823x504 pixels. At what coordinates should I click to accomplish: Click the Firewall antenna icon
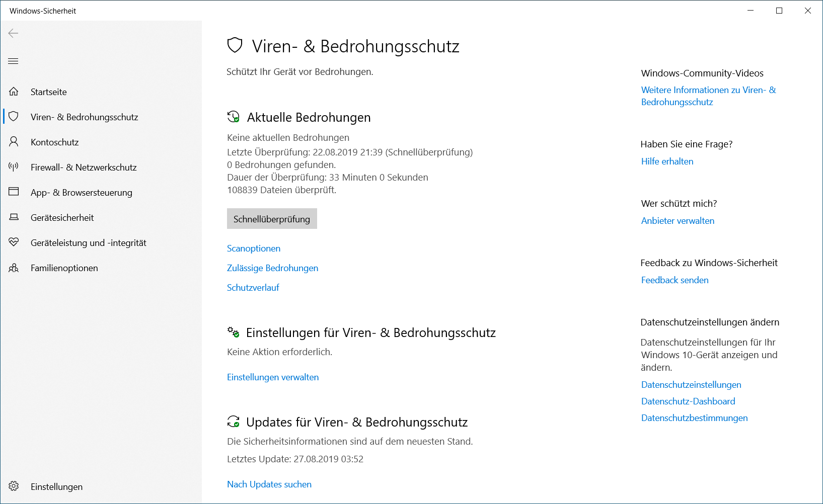pos(14,167)
